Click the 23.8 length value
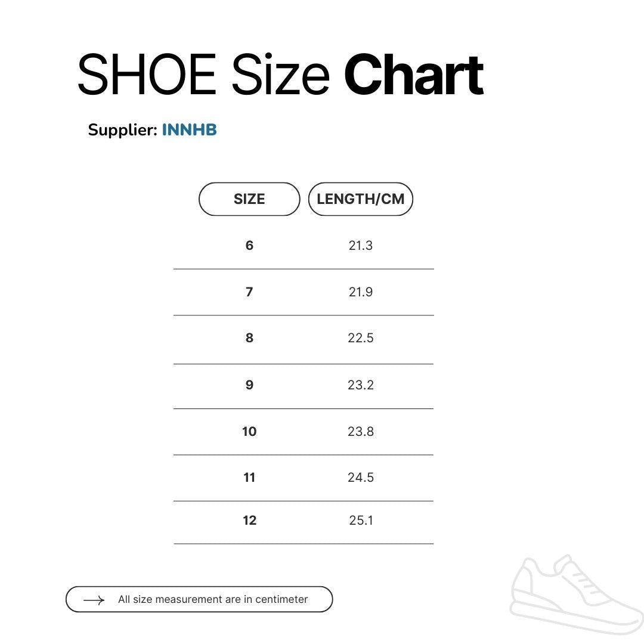The width and height of the screenshot is (644, 644). point(361,432)
